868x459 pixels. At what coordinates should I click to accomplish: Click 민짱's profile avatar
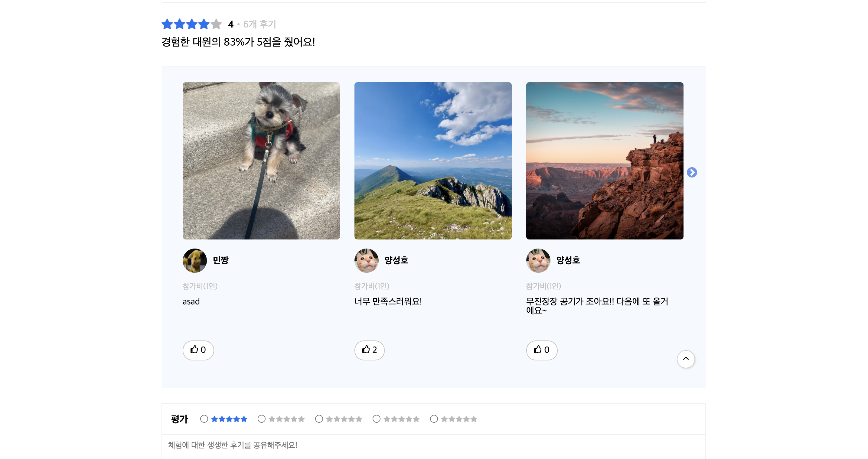pos(194,260)
